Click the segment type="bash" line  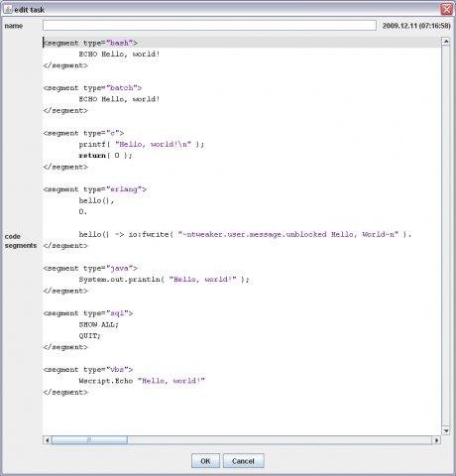click(x=90, y=43)
